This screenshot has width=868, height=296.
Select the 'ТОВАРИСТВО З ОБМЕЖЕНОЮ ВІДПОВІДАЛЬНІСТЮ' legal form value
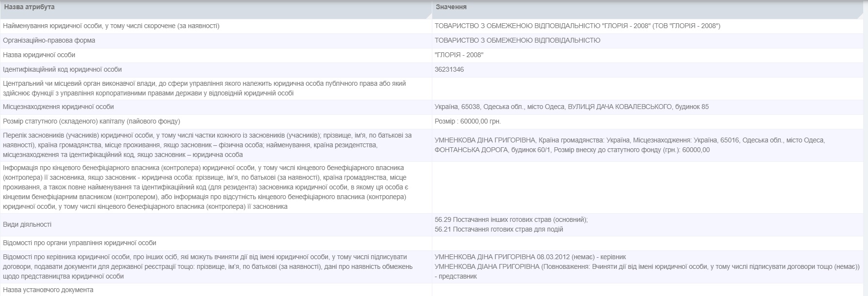pyautogui.click(x=517, y=41)
